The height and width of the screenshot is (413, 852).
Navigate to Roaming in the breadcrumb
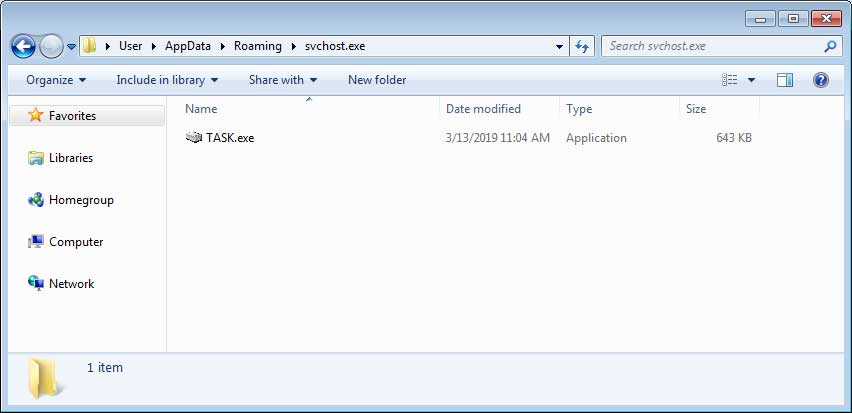point(258,46)
